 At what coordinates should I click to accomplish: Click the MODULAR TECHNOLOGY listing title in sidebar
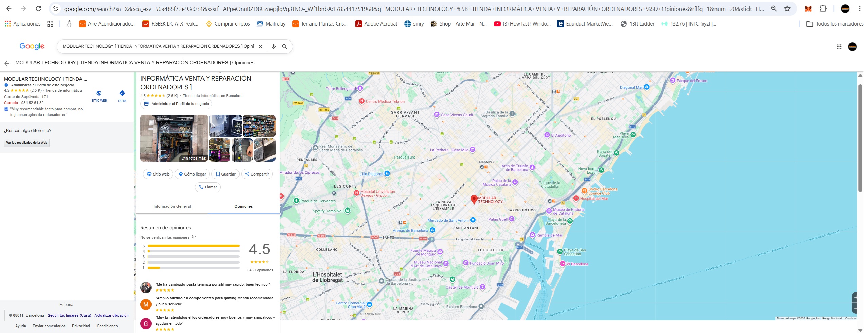tap(46, 79)
